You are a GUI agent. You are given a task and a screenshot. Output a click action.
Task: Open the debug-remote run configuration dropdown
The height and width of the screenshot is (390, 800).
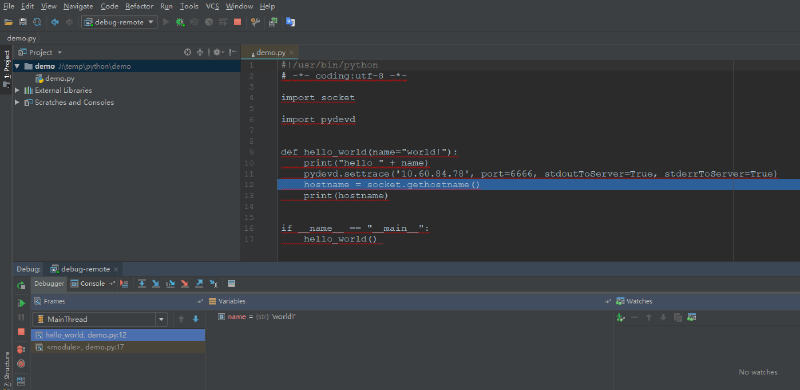119,22
